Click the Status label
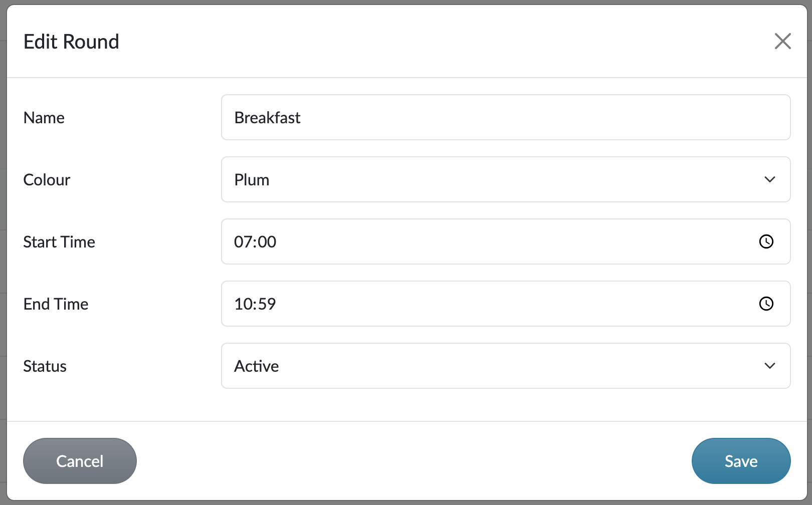 click(45, 366)
